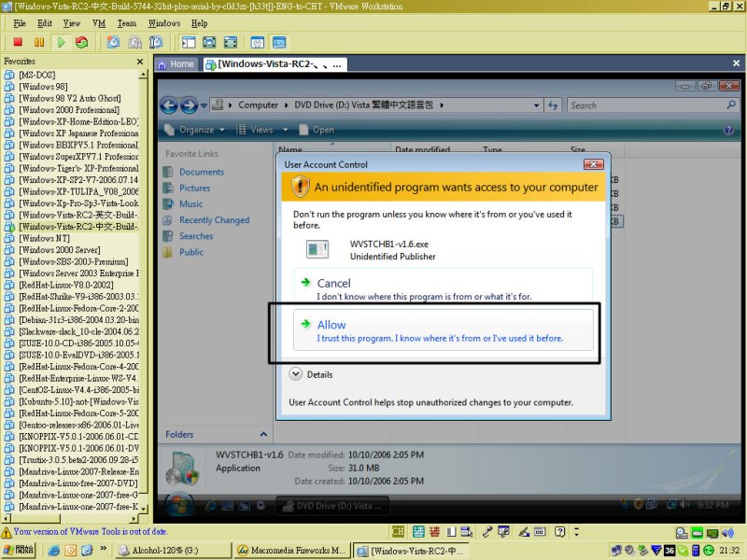Image resolution: width=747 pixels, height=560 pixels.
Task: Open the Organize dropdown menu
Action: click(194, 130)
